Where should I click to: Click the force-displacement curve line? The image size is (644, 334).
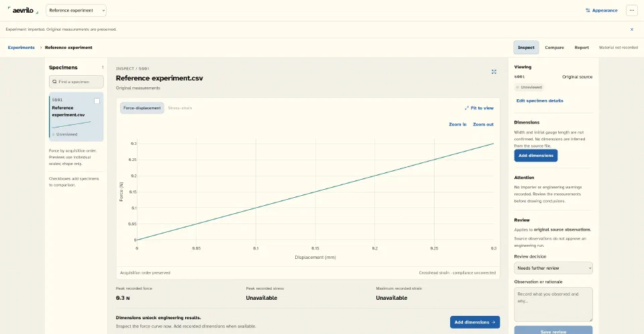[315, 191]
